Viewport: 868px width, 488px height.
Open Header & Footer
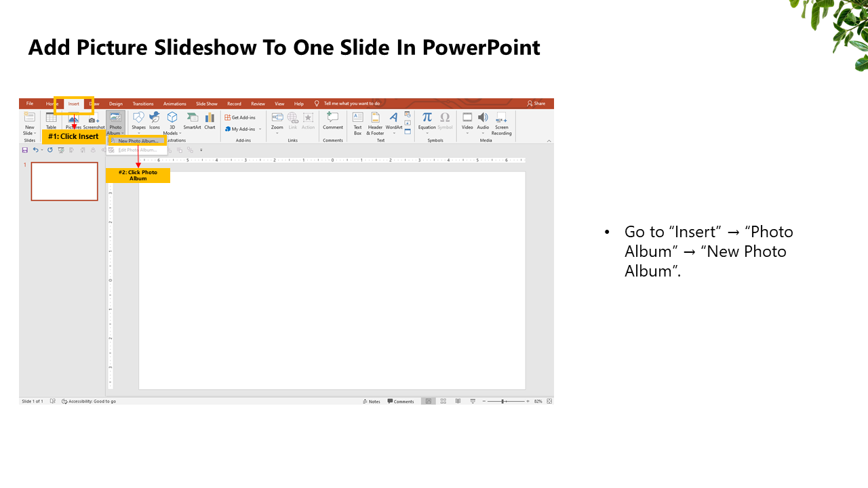coord(375,123)
